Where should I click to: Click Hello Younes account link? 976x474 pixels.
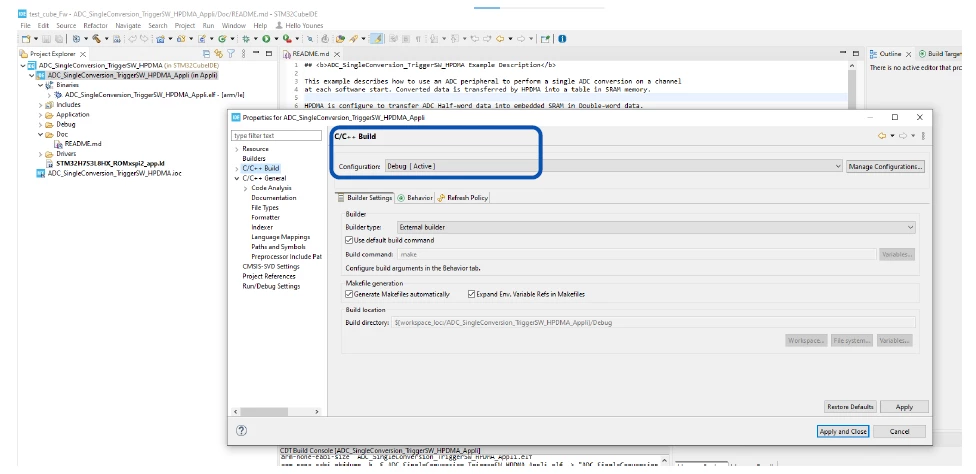pos(302,26)
